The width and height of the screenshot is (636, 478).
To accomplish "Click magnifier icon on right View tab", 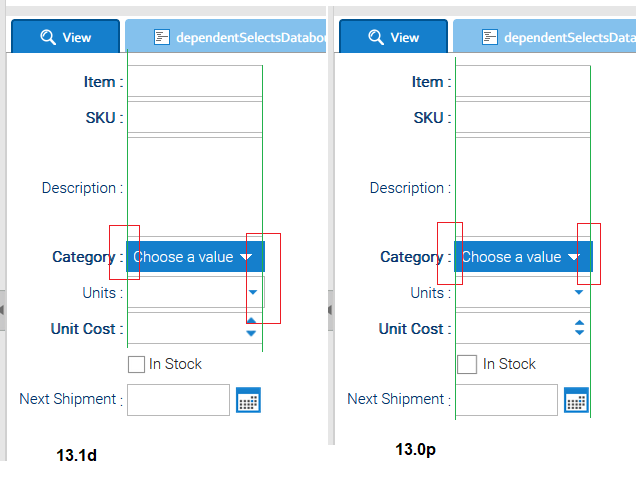I will coord(376,37).
